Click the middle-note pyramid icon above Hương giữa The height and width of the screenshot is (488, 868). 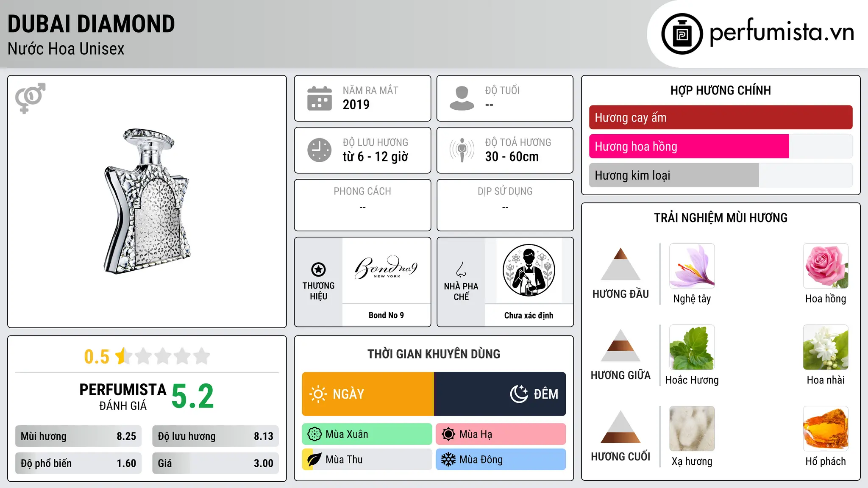620,345
